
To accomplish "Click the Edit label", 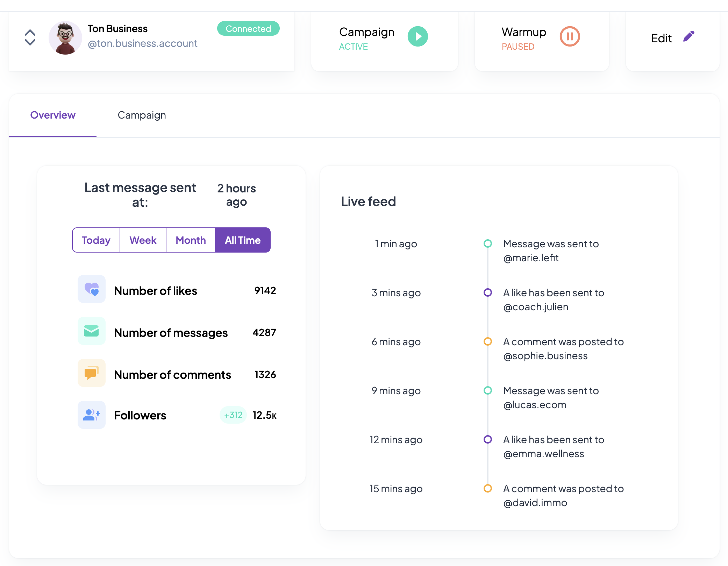I will (x=661, y=38).
